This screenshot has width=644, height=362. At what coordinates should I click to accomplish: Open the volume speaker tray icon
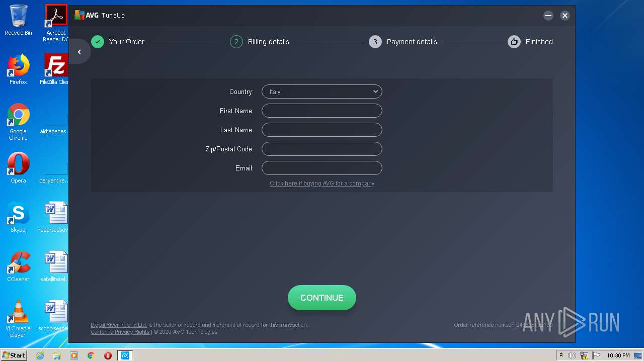coord(572,355)
